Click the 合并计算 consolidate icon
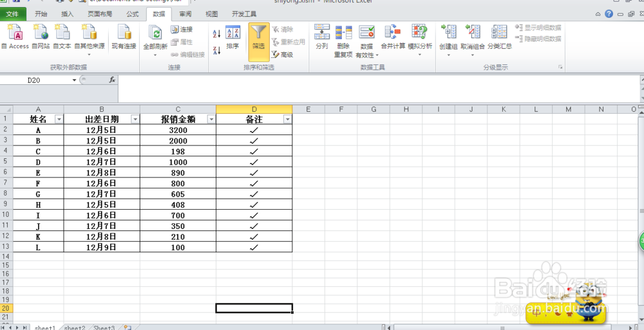Image resolution: width=644 pixels, height=330 pixels. point(393,37)
